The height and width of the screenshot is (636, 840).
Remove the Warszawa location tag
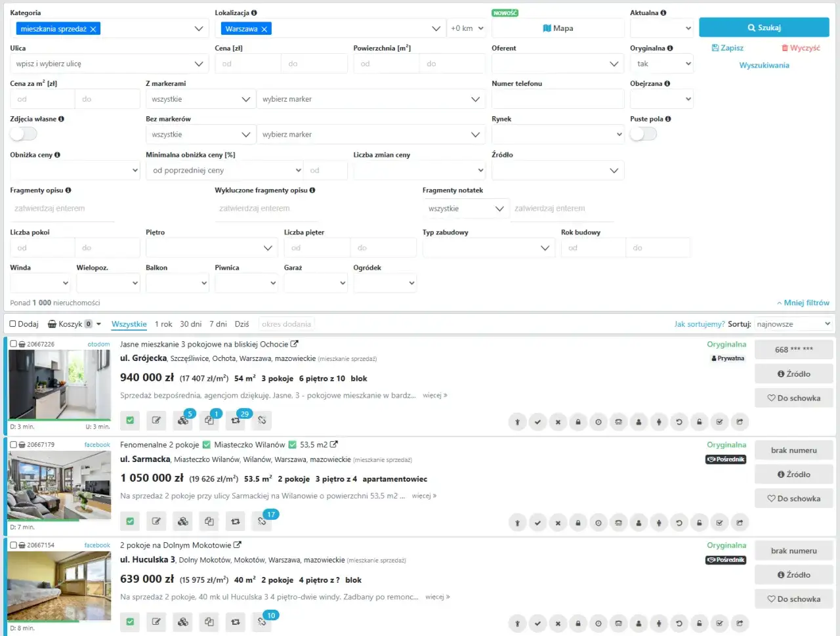tap(264, 29)
